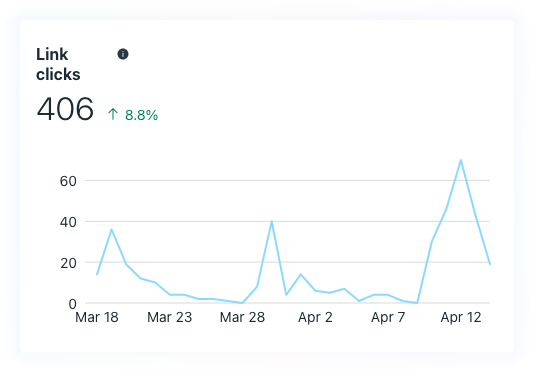The height and width of the screenshot is (392, 554).
Task: Click the info icon beside Link clicks
Action: (123, 54)
